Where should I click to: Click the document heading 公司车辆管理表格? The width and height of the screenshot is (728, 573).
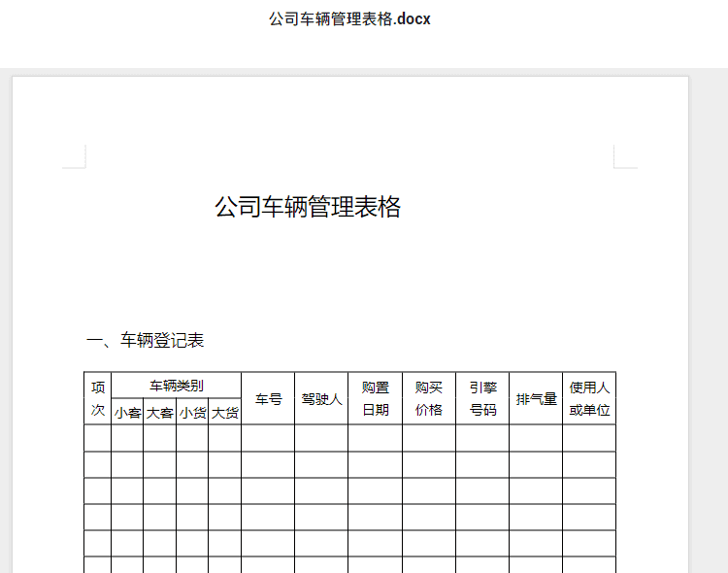(x=308, y=207)
